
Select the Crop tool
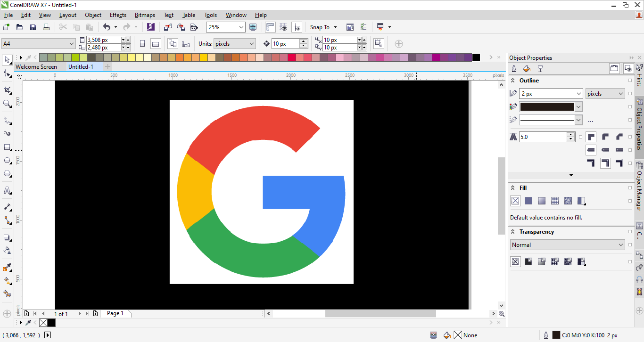click(7, 90)
